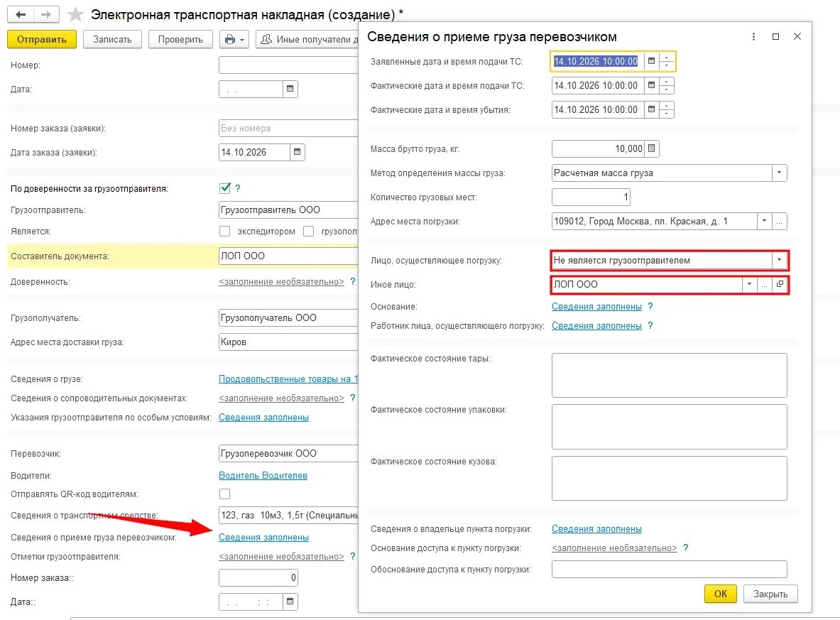This screenshot has width=840, height=620.
Task: Adjust Фактические дата и время убытия spinner
Action: 667,109
